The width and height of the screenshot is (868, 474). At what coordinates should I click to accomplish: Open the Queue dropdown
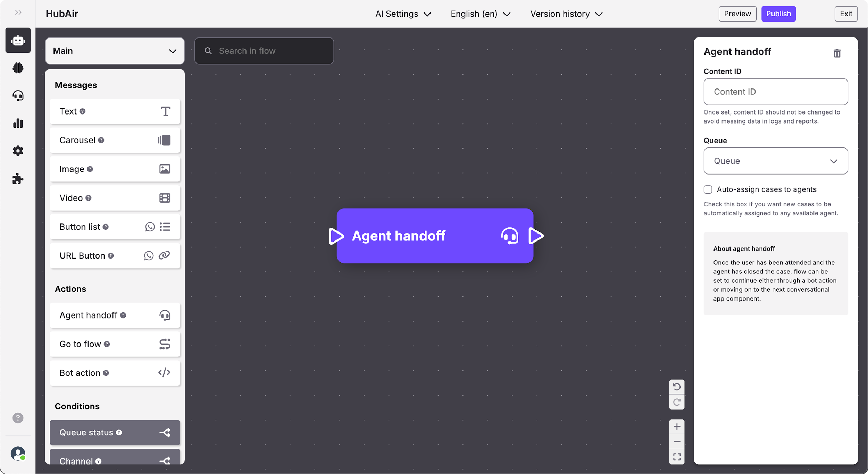(x=775, y=161)
